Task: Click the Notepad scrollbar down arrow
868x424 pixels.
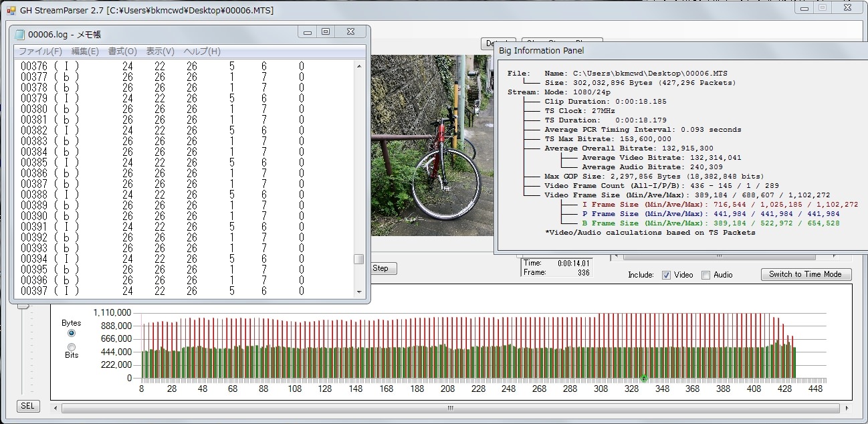Action: point(359,292)
